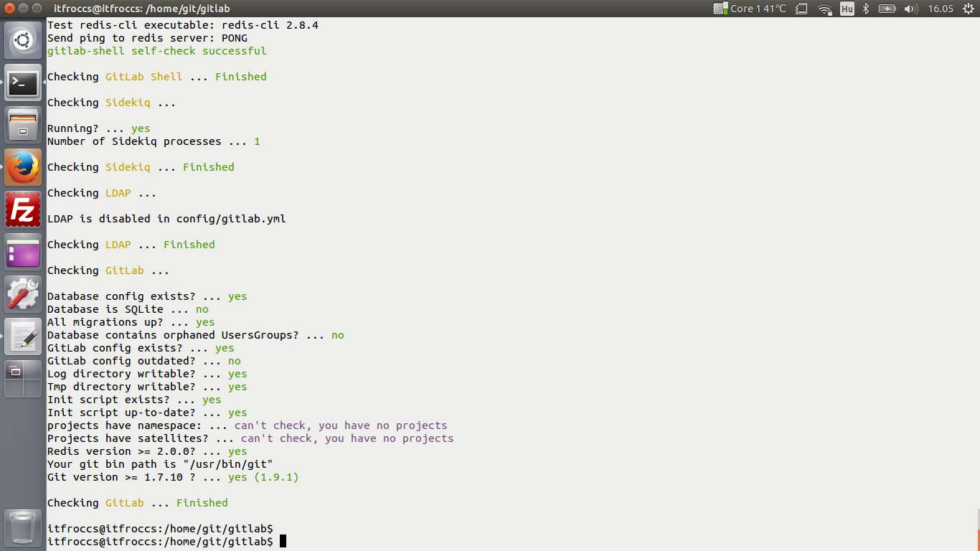This screenshot has width=980, height=551.
Task: Open the Ubuntu Dash home icon
Action: (22, 39)
